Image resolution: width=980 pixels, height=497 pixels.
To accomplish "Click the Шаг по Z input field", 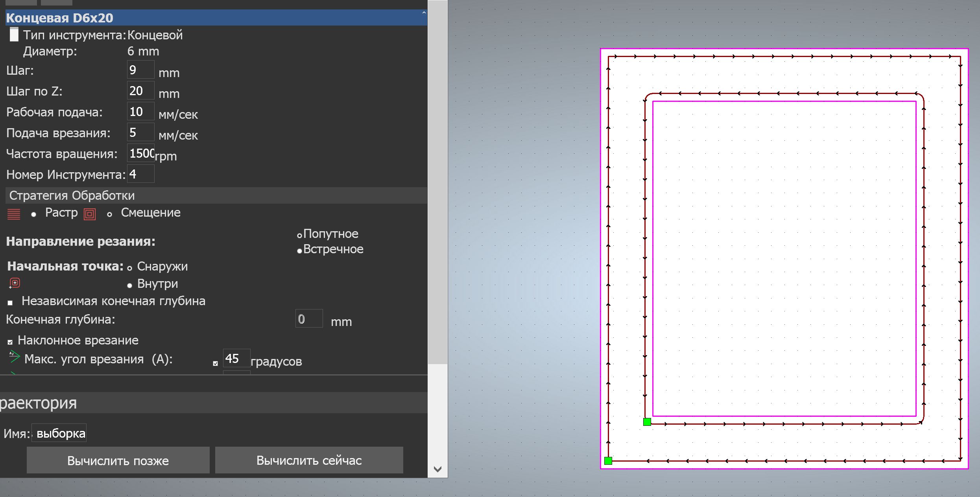I will tap(140, 91).
